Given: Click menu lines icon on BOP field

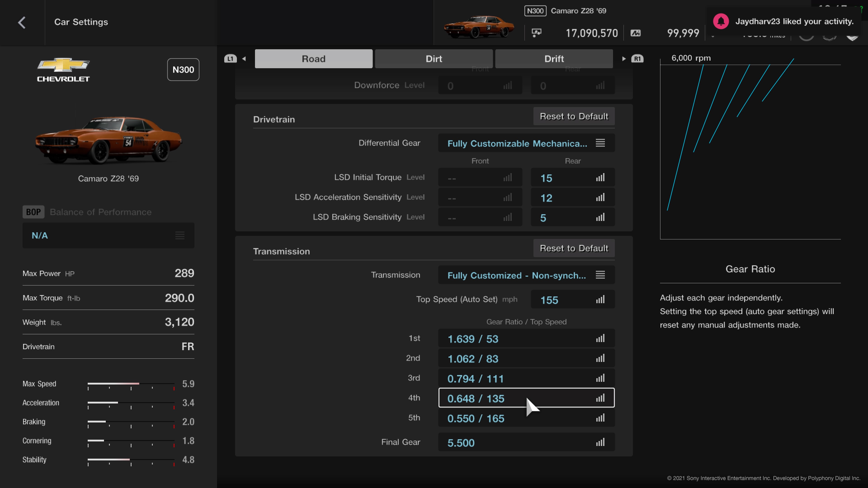Looking at the screenshot, I should coord(180,235).
